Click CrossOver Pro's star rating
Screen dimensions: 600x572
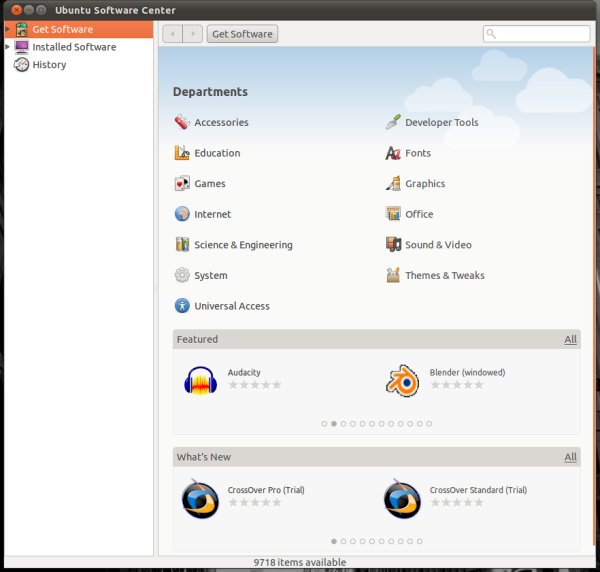[255, 502]
